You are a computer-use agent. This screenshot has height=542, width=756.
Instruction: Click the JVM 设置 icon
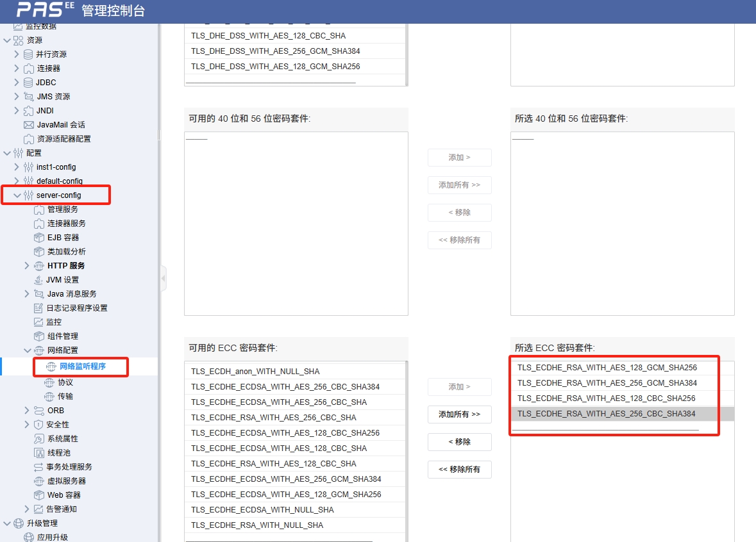tap(38, 280)
